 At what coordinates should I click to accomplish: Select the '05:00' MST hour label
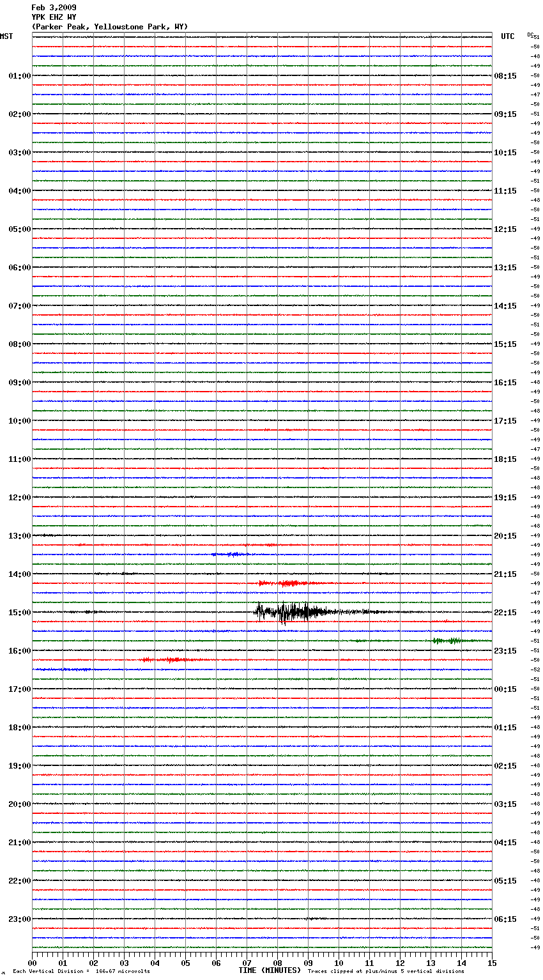click(x=19, y=229)
